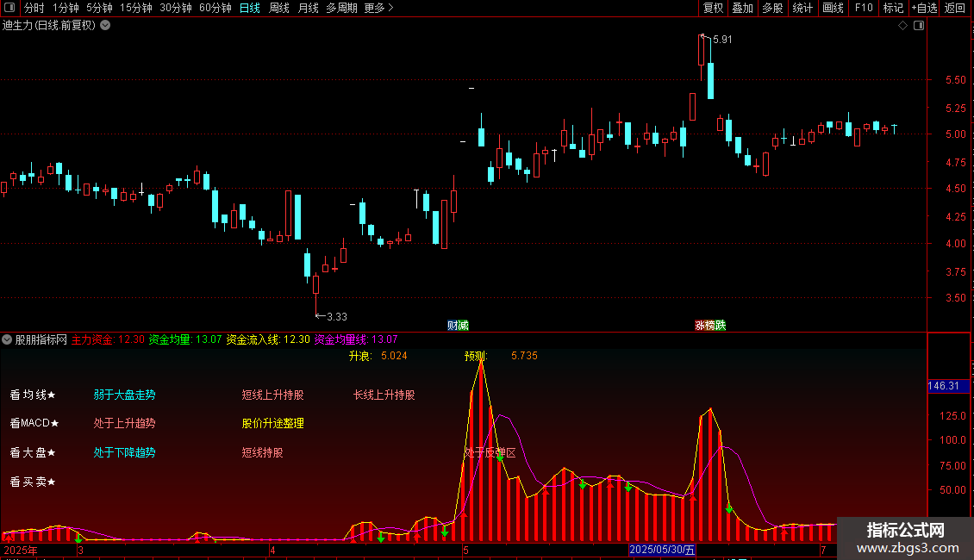The width and height of the screenshot is (974, 560).
Task: Expand the 更多 periods menu
Action: (x=378, y=8)
